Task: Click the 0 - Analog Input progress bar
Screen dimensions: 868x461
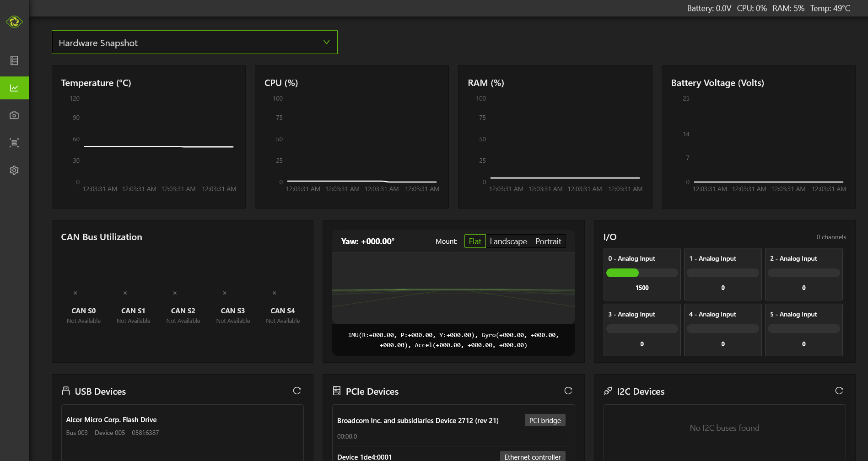Action: coord(642,273)
